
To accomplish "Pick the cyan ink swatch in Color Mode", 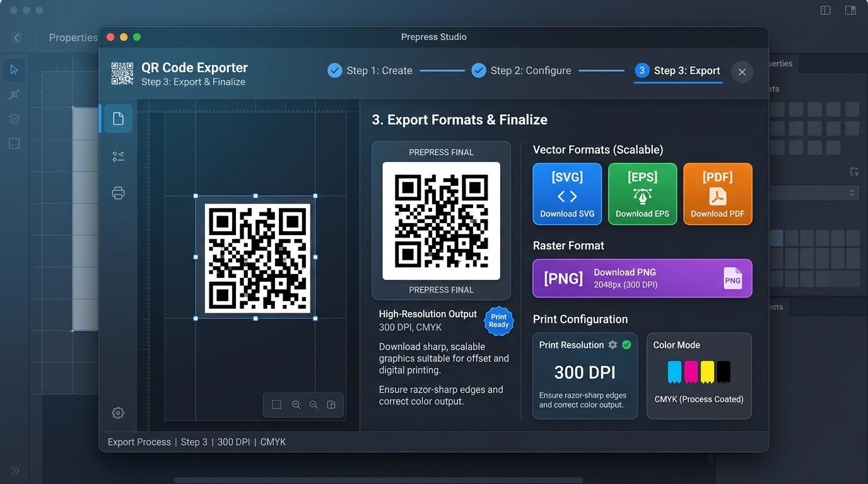I will click(x=674, y=372).
